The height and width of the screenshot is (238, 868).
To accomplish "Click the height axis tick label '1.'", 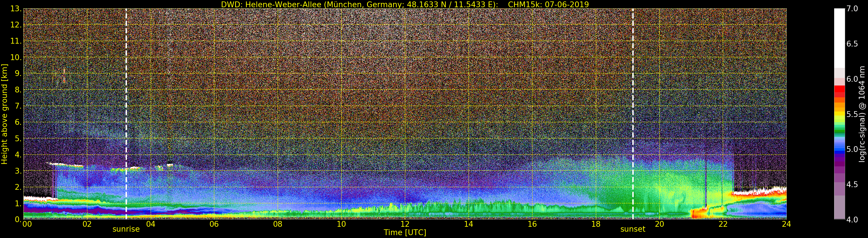I will point(18,203).
